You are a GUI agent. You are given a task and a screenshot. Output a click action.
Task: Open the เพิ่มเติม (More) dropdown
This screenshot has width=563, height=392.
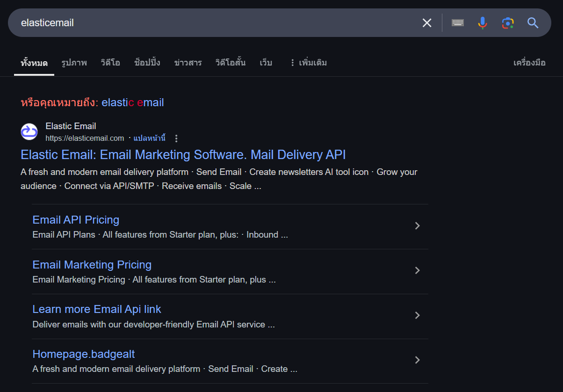point(308,63)
